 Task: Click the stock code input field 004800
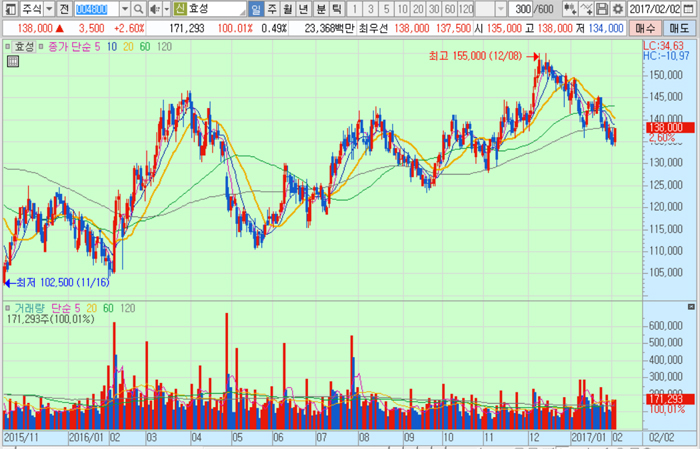pyautogui.click(x=96, y=8)
